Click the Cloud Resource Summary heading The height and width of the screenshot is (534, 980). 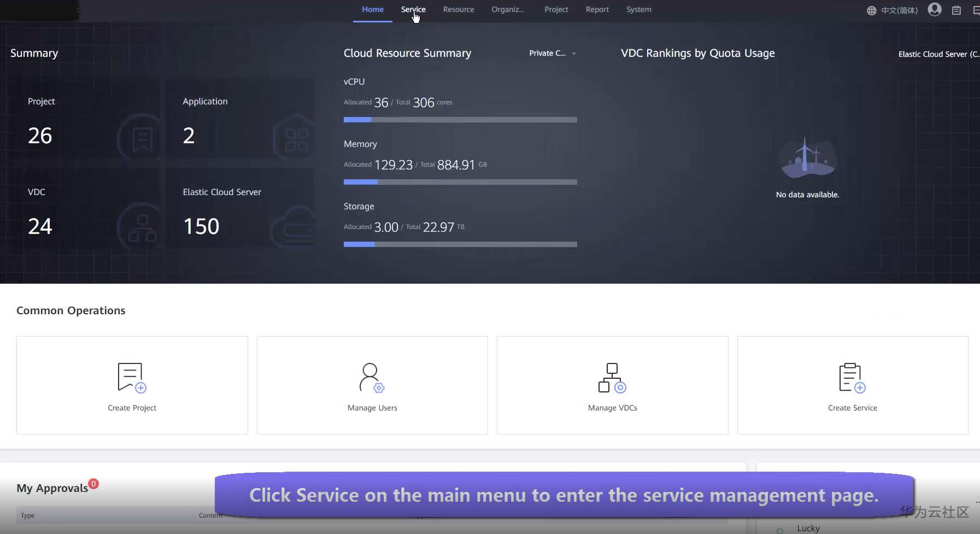pyautogui.click(x=407, y=53)
